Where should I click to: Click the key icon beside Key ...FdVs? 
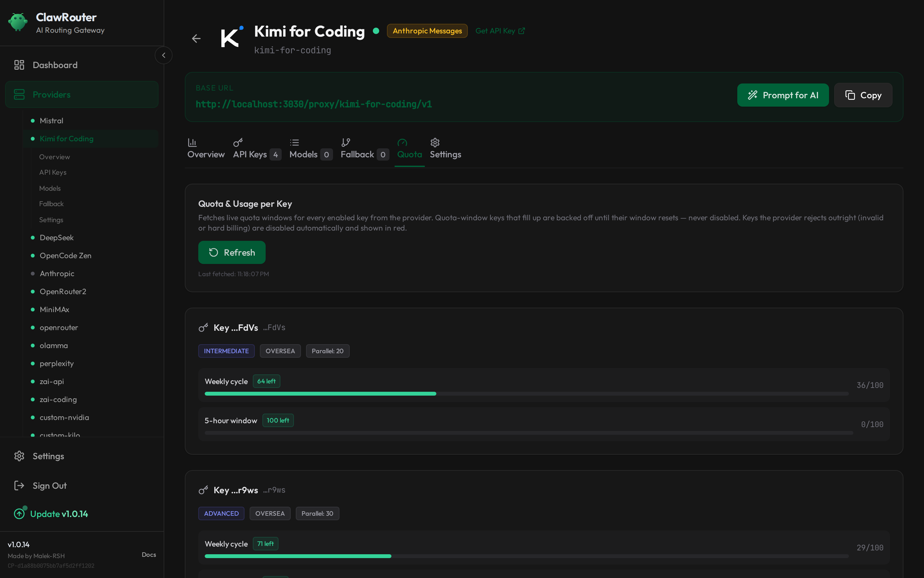(203, 328)
